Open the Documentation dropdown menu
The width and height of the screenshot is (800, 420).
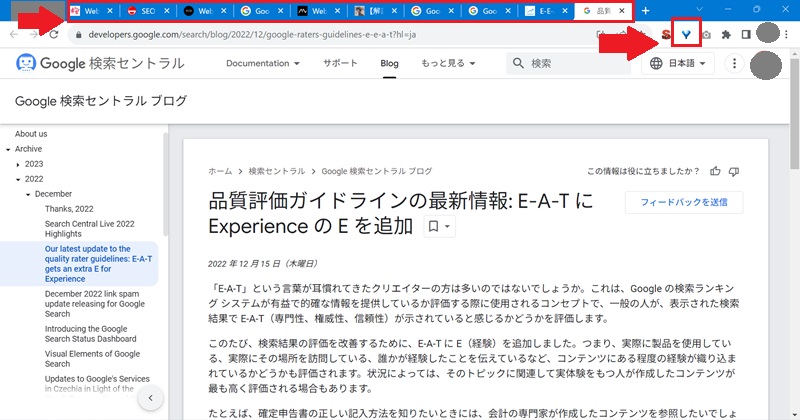263,63
